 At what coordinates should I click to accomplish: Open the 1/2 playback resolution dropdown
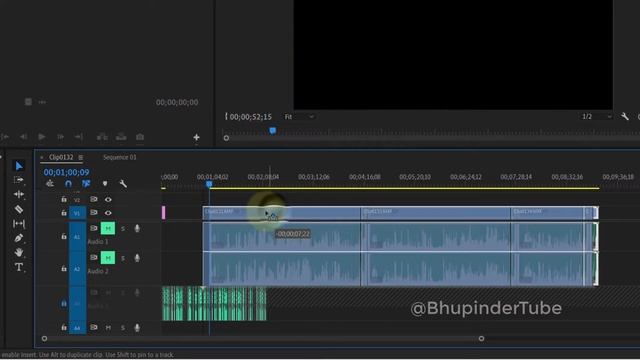point(596,117)
